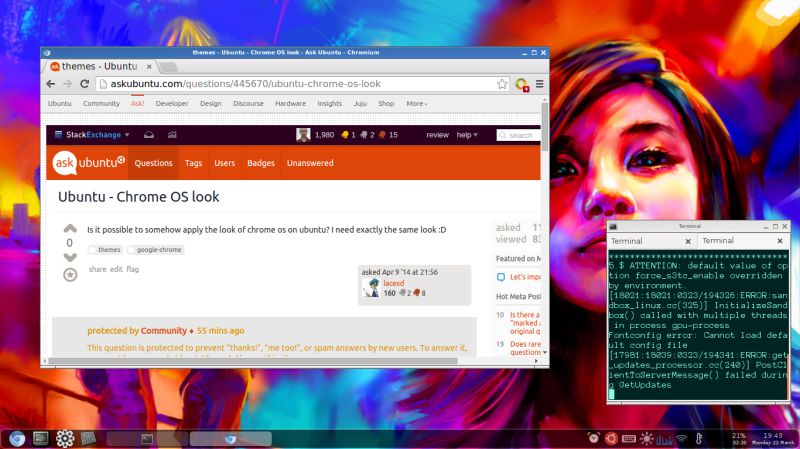Click the google-chrome tag
Image resolution: width=800 pixels, height=449 pixels.
click(155, 250)
